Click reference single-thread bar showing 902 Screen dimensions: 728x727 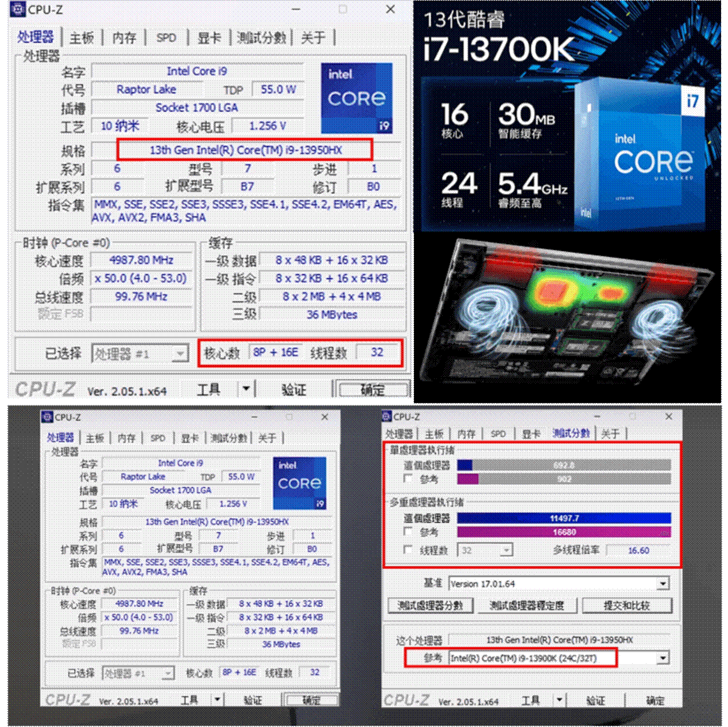(x=564, y=479)
